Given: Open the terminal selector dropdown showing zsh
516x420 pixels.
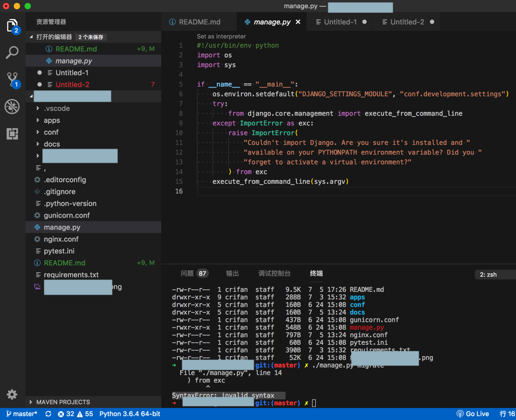Looking at the screenshot, I should tap(493, 275).
